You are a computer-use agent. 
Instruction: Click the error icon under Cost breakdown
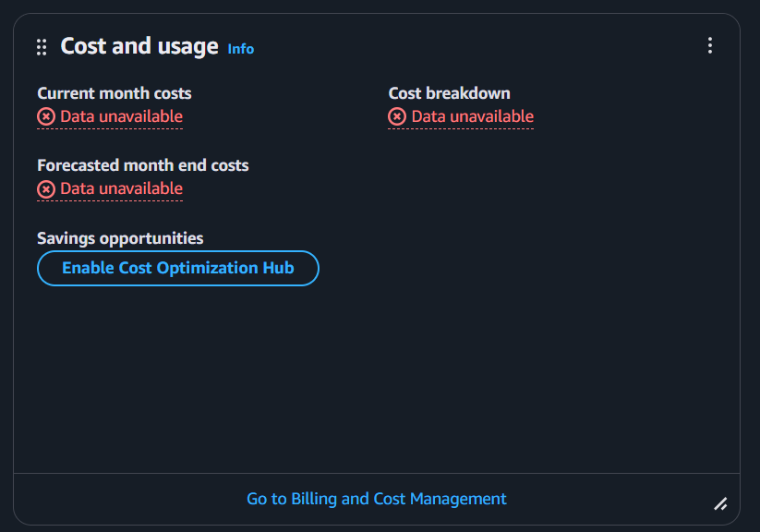point(397,116)
